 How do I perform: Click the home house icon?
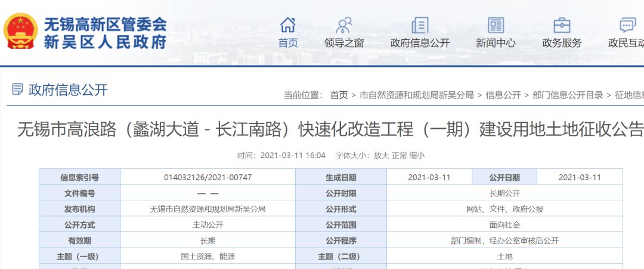[288, 25]
